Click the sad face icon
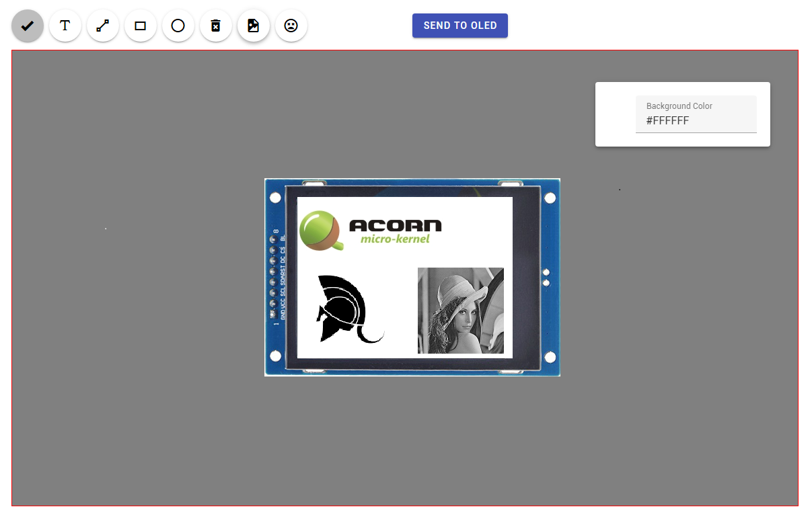The width and height of the screenshot is (812, 515). pyautogui.click(x=291, y=26)
